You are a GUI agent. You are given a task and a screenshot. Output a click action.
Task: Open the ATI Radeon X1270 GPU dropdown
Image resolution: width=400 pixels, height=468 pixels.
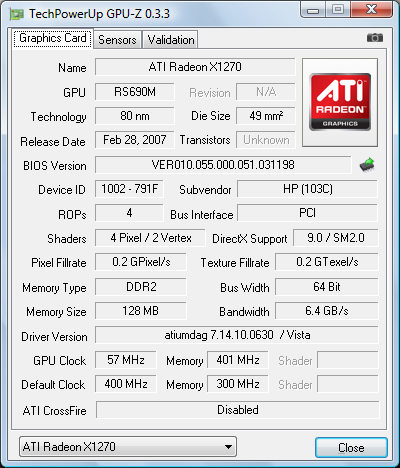(x=128, y=446)
